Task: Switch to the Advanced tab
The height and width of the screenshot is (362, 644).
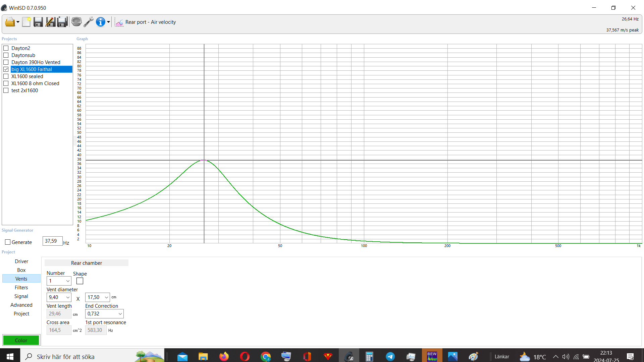Action: [21, 305]
